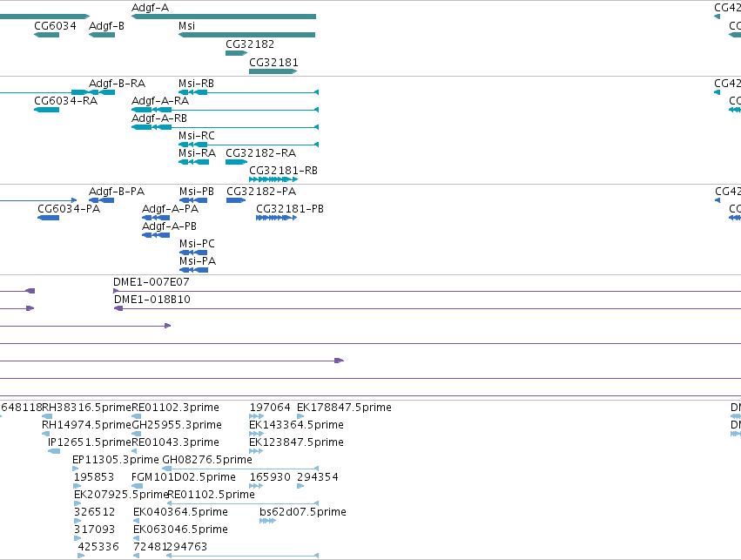
Task: Select the Msi-RB transcript
Action: [x=248, y=92]
